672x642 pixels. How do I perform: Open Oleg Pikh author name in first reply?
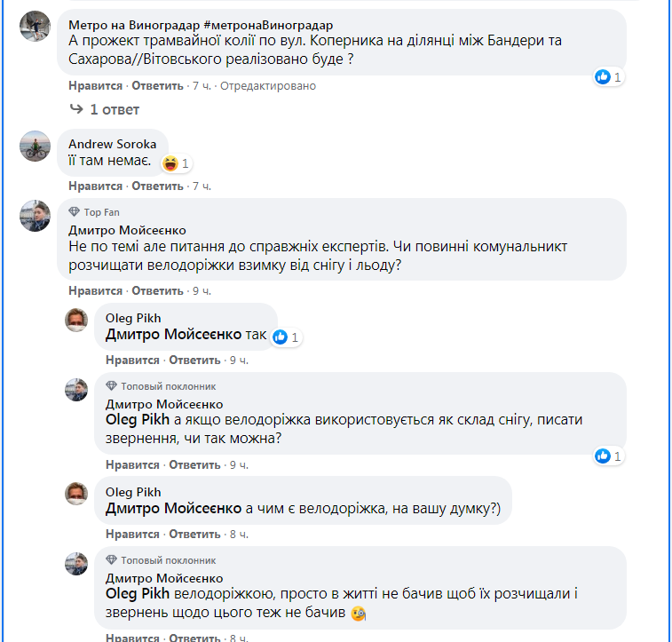pyautogui.click(x=131, y=318)
